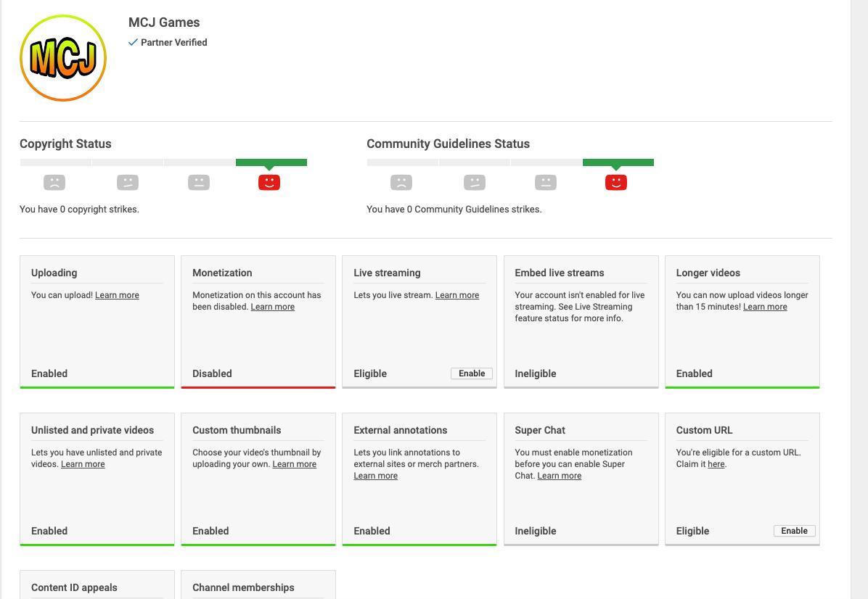This screenshot has height=599, width=868.
Task: Open Learn more in Unlisted and private videos
Action: [83, 464]
